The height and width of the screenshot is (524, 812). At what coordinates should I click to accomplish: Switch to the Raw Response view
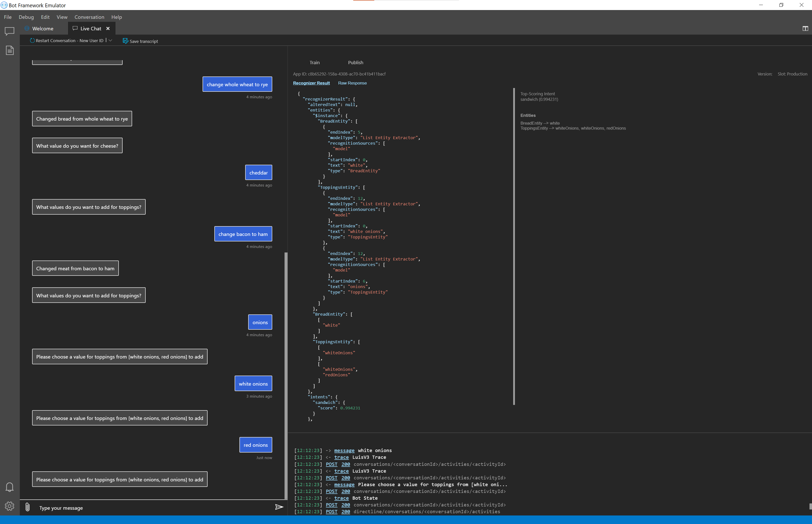[x=352, y=83]
